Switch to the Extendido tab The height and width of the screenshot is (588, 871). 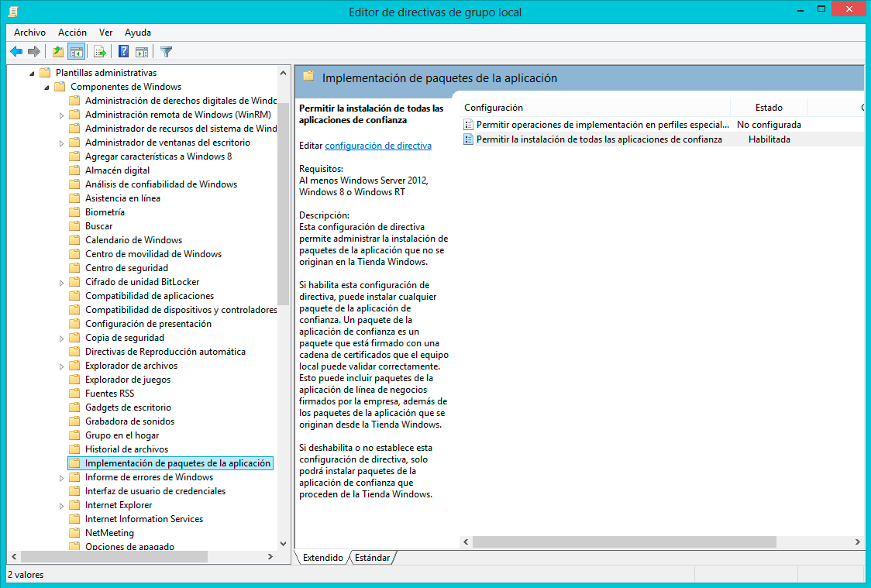coord(322,558)
